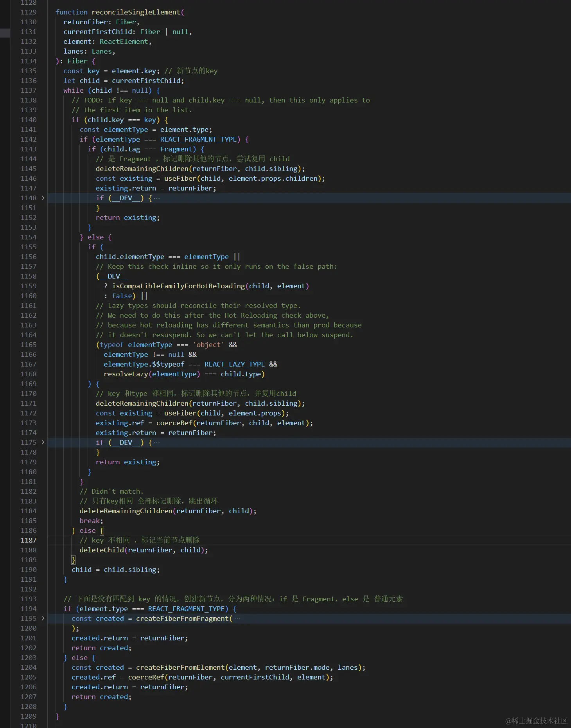The image size is (571, 728).
Task: Click 'REACT_LAZY_TYPE' constant on line 1167
Action: 235,364
